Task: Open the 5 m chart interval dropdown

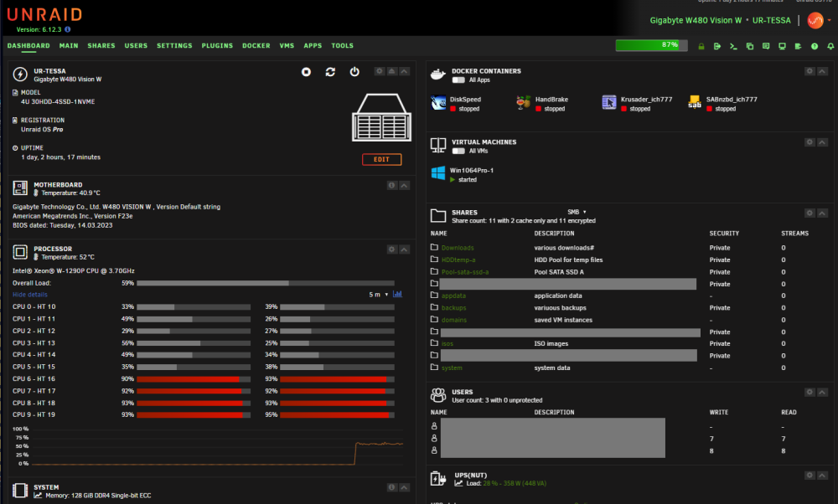Action: coord(379,295)
